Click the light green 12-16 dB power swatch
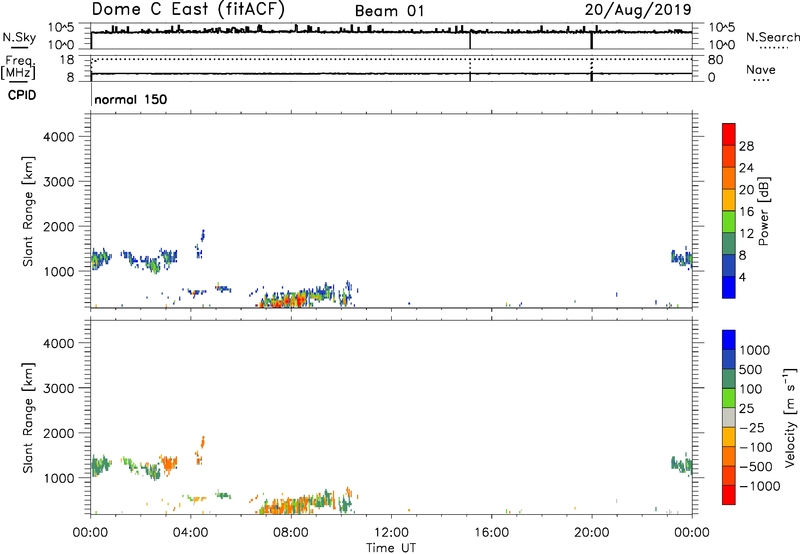Viewport: 800px width, 554px height. click(729, 222)
